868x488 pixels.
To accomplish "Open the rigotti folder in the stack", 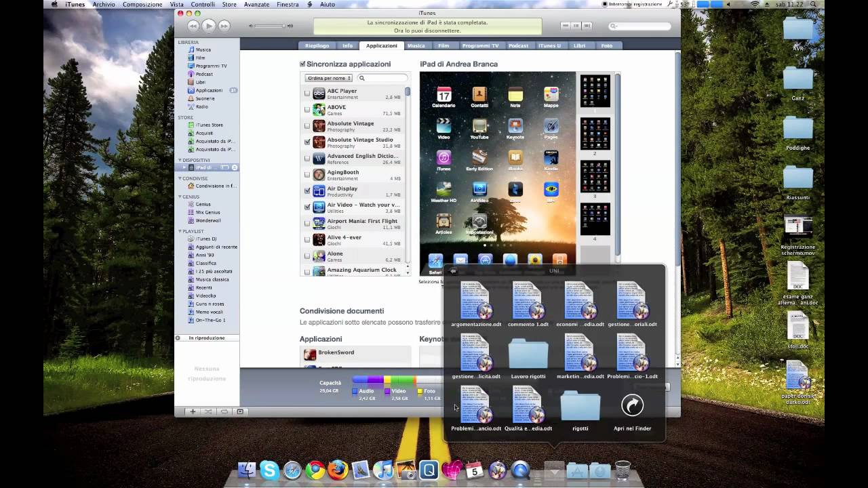I will click(x=580, y=410).
